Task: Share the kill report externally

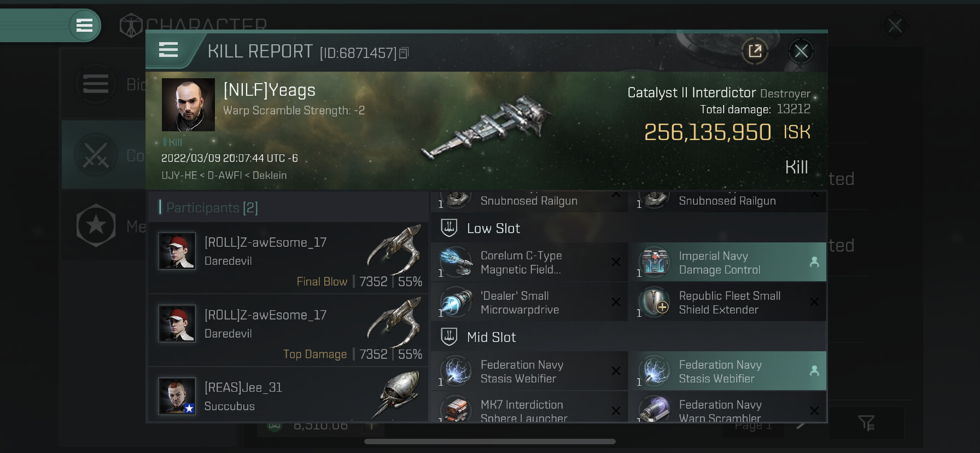Action: [x=755, y=51]
